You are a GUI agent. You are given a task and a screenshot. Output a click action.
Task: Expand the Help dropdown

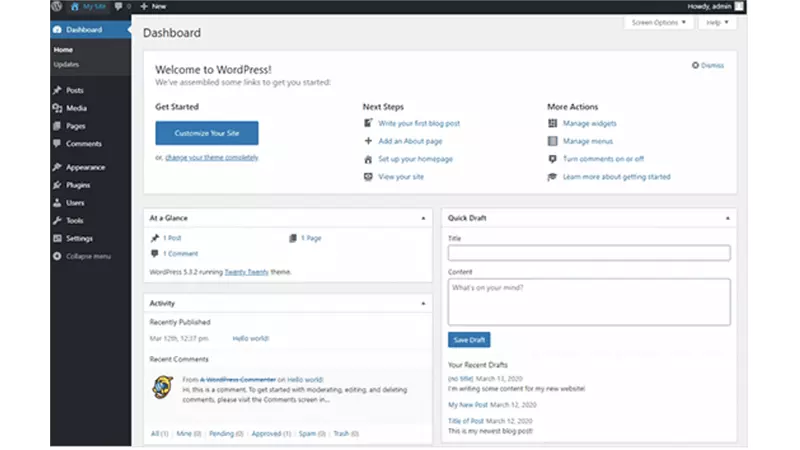[717, 22]
